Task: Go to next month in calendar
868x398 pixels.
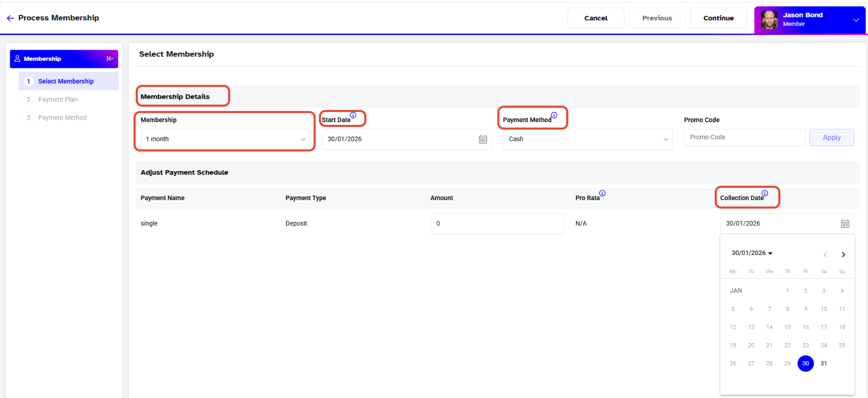Action: coord(843,254)
